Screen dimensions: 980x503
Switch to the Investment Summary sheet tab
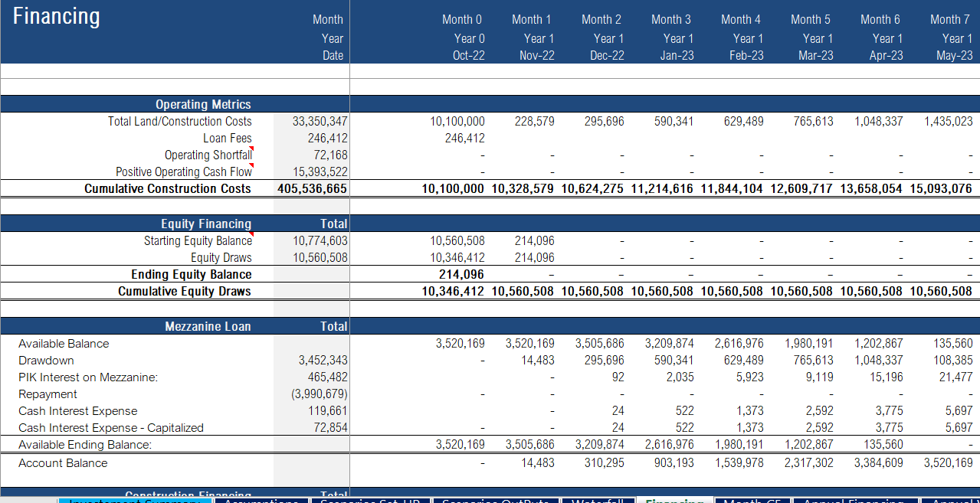134,500
